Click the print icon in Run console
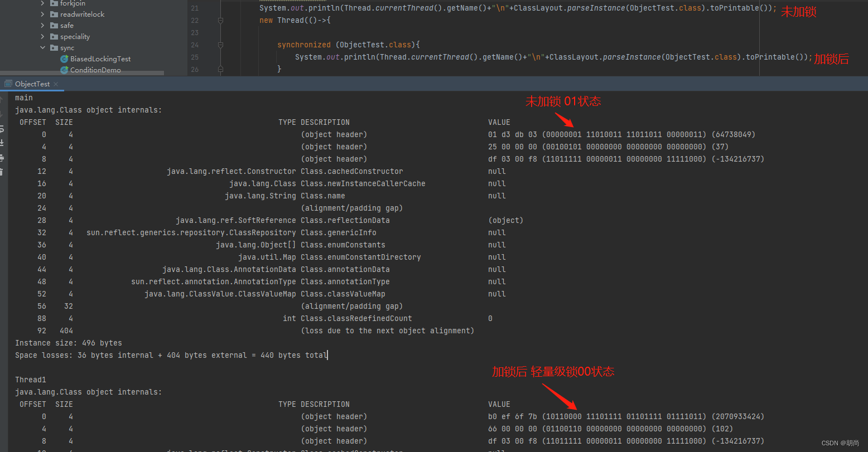 (x=2, y=158)
